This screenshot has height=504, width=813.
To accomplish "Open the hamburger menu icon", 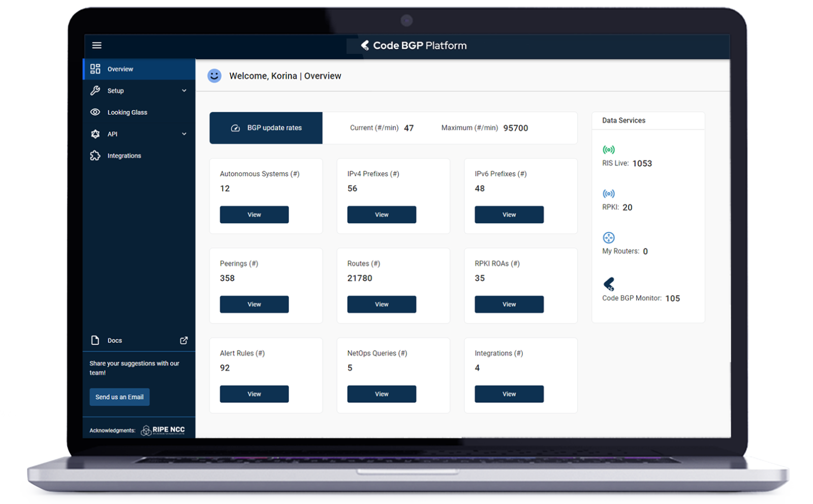I will tap(97, 45).
